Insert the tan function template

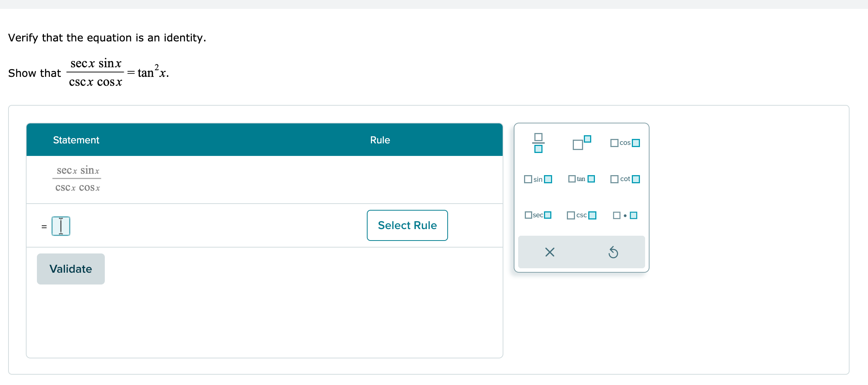[582, 179]
